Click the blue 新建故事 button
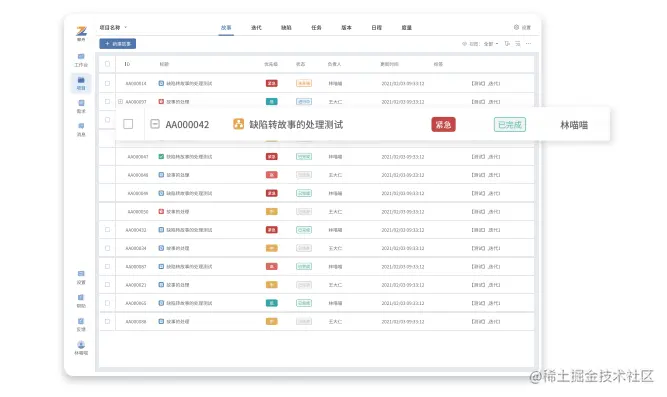Viewport: 667px width, 397px height. pos(118,43)
